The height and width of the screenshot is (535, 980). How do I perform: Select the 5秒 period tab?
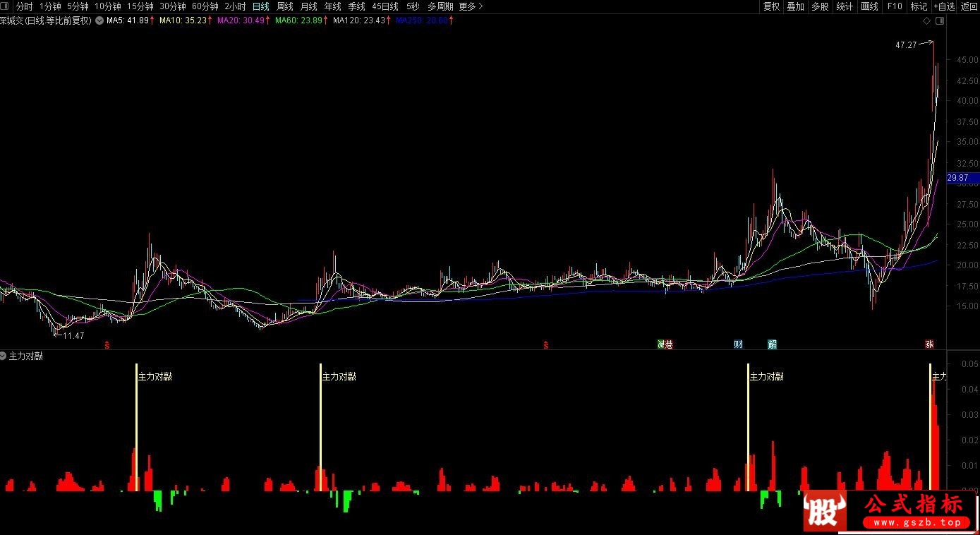[413, 6]
